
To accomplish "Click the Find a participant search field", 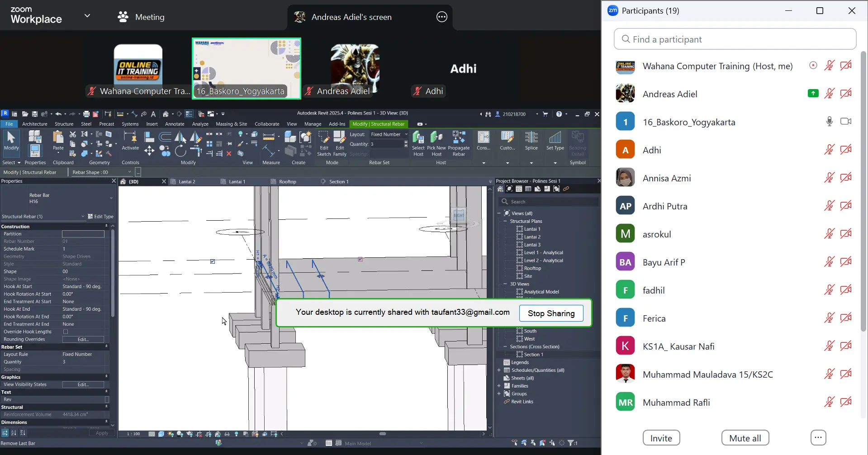I will click(735, 39).
